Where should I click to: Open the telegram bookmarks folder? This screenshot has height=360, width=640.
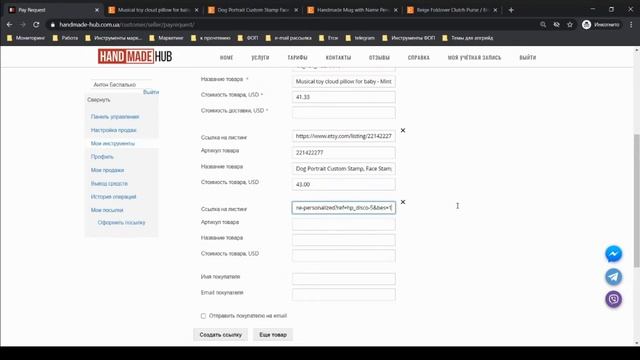360,38
